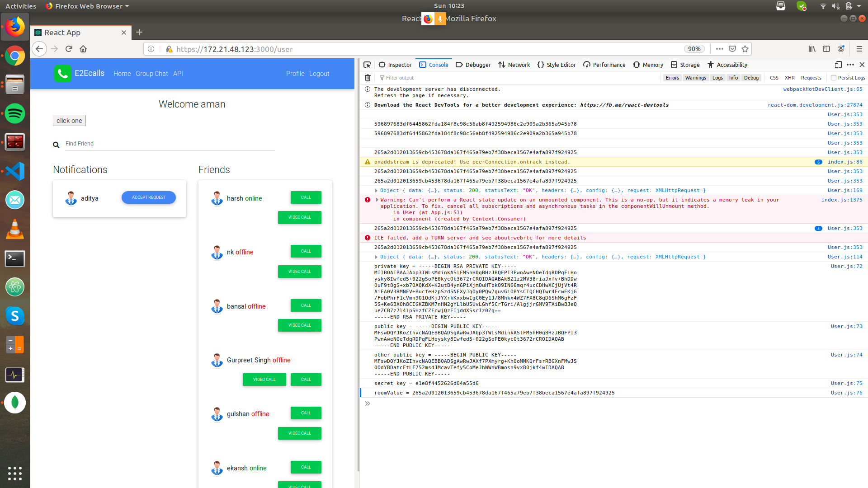868x488 pixels.
Task: Switch to the Network tab in DevTools
Action: pyautogui.click(x=514, y=65)
